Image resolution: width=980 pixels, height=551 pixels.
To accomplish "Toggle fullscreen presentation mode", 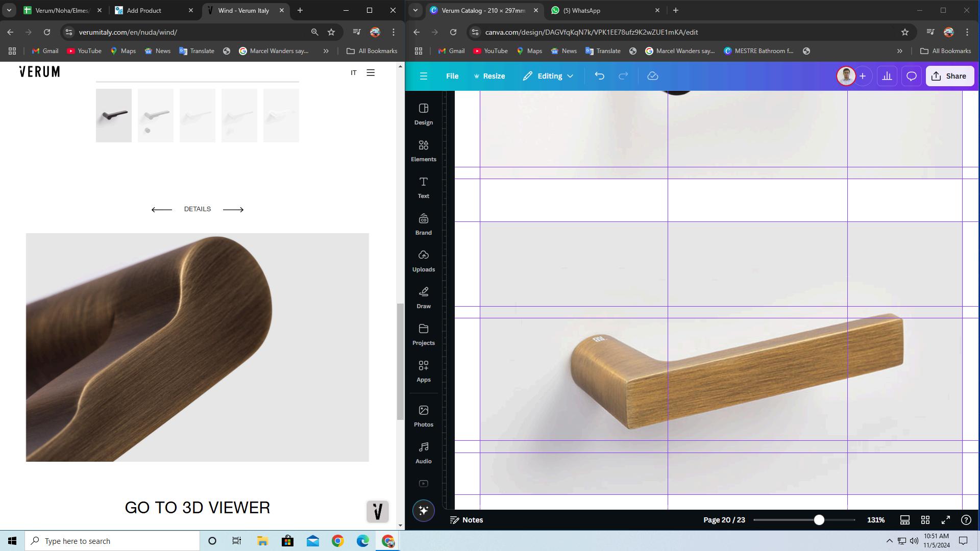I will 946,520.
